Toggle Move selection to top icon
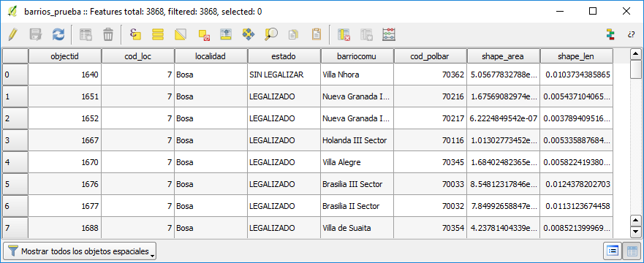Image resolution: width=644 pixels, height=263 pixels. (226, 34)
